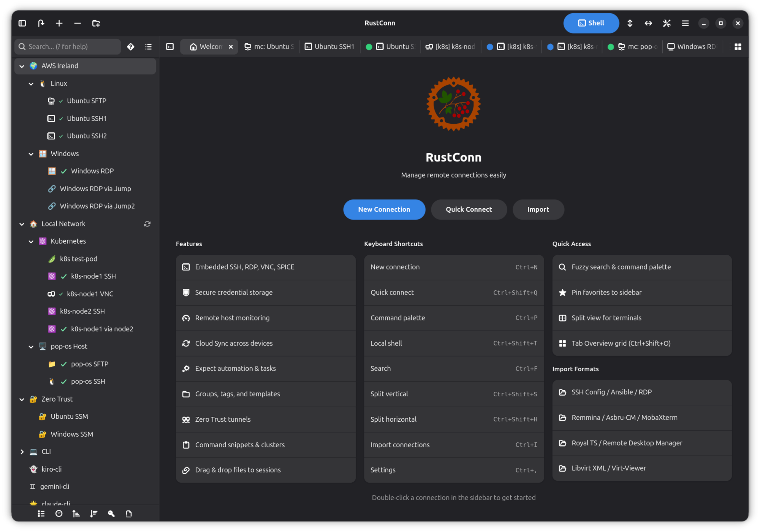Click Fuzzy search & command palette row
This screenshot has width=760, height=532.
click(642, 267)
